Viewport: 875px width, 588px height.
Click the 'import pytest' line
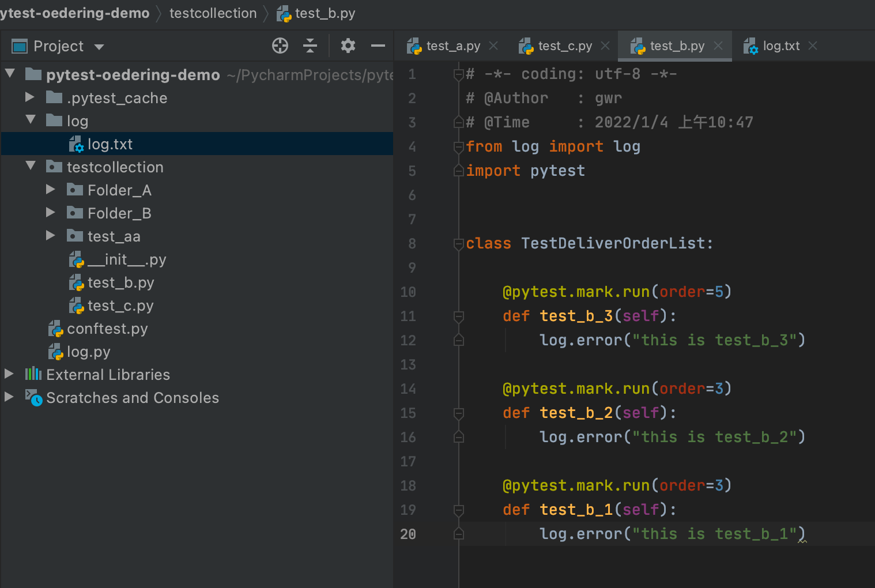pyautogui.click(x=526, y=171)
